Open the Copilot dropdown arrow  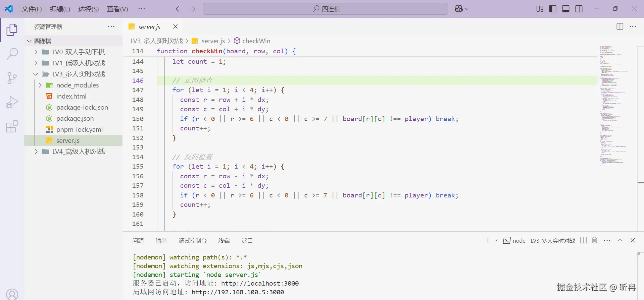467,9
